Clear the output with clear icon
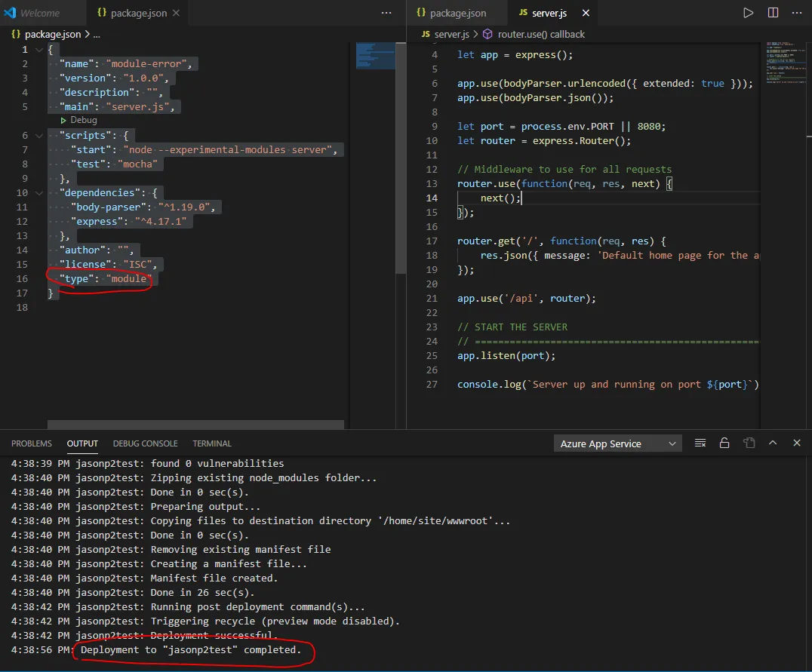Viewport: 812px width, 672px height. [x=700, y=443]
